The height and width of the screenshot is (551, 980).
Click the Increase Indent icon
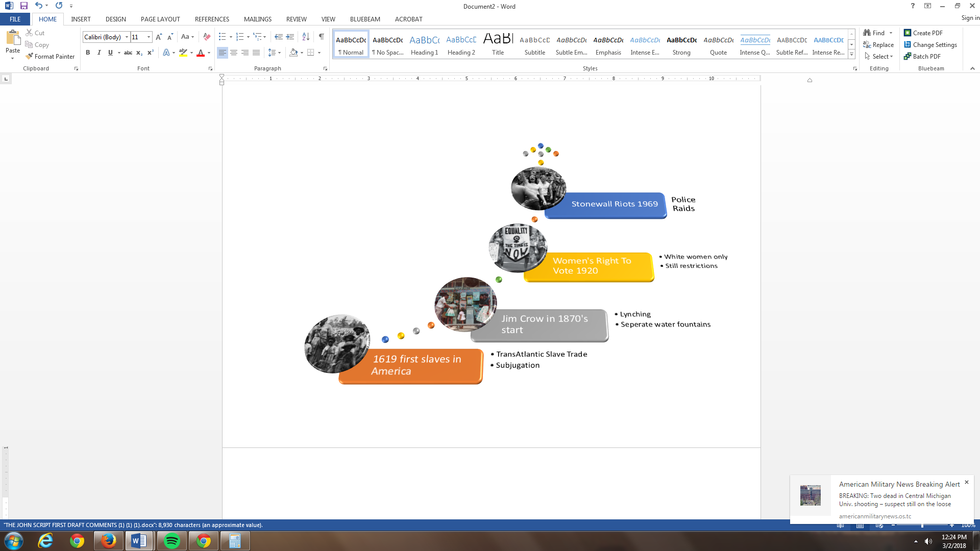pos(290,37)
